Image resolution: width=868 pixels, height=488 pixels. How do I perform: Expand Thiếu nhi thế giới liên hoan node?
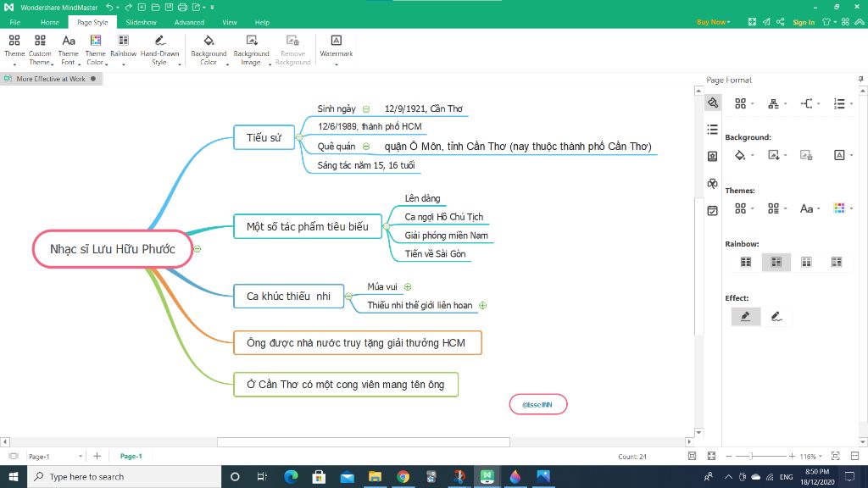482,305
